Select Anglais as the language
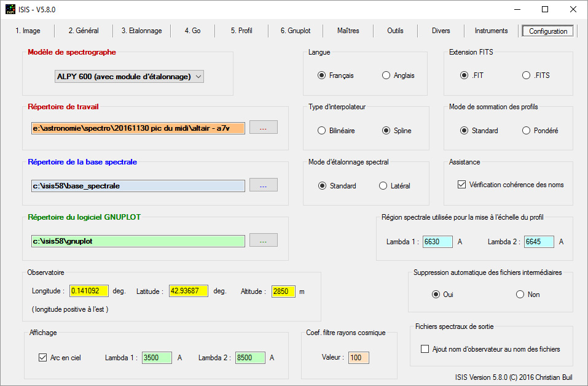588x386 pixels. [x=386, y=75]
